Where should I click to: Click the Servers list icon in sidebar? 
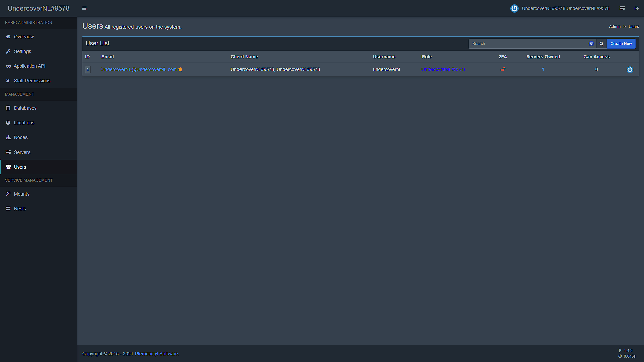click(x=8, y=152)
